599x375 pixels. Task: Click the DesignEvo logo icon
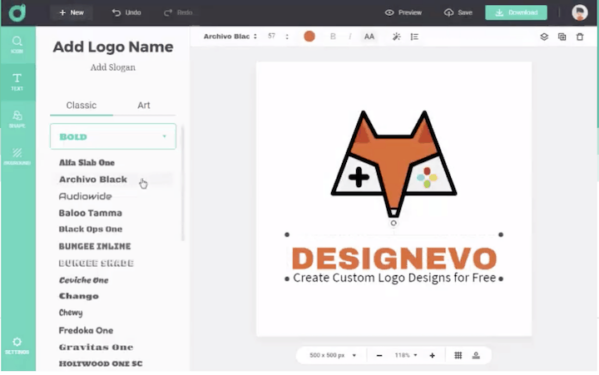[x=17, y=13]
